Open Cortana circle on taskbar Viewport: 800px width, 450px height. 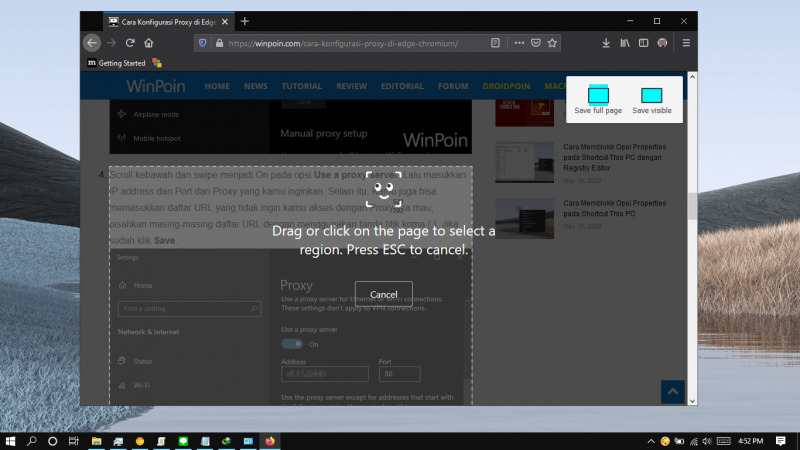(x=53, y=441)
